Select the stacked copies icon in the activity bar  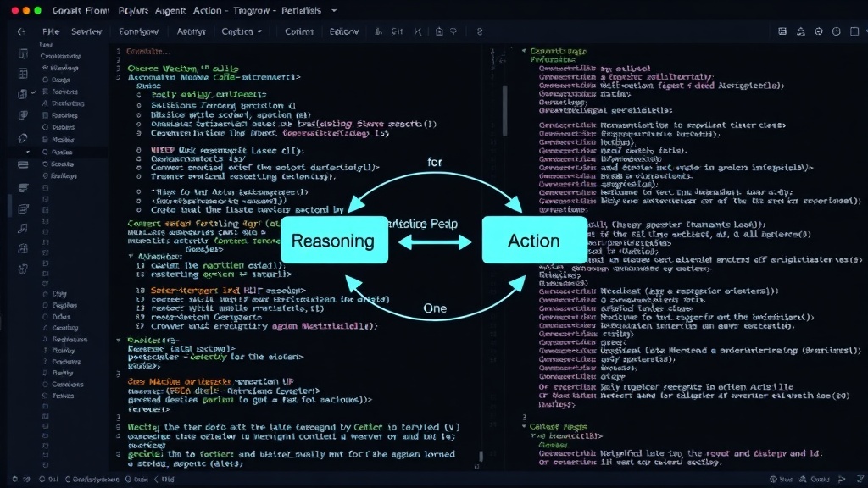click(x=21, y=94)
